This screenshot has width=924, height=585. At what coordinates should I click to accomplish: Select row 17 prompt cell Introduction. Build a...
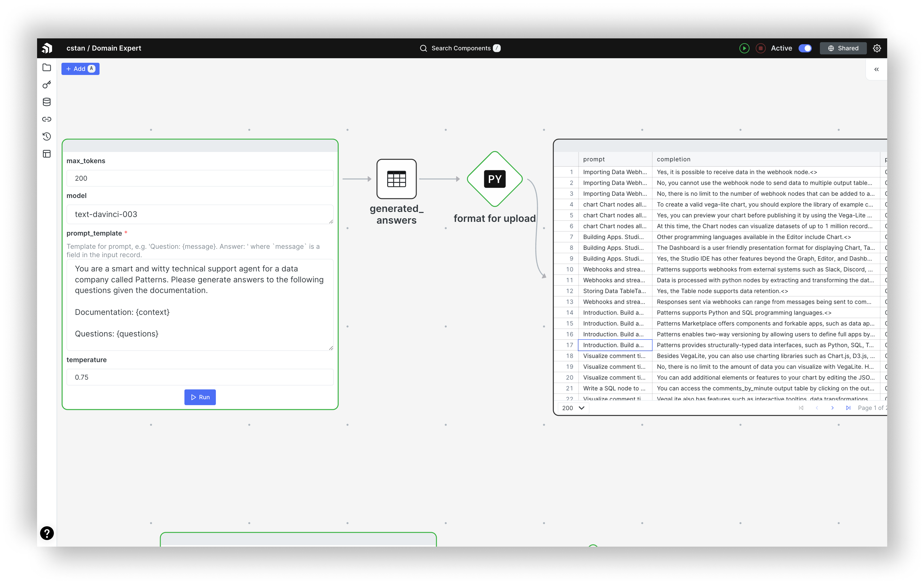pyautogui.click(x=615, y=345)
